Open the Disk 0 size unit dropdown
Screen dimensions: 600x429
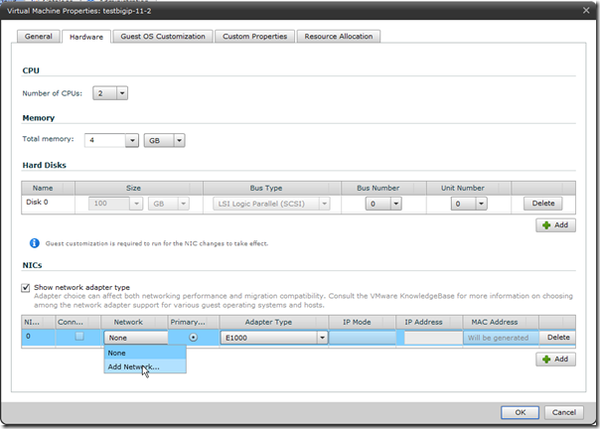(183, 204)
